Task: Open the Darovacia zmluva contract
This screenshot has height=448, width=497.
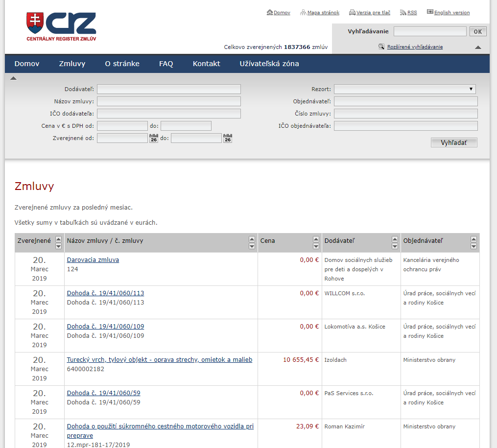Action: pyautogui.click(x=93, y=260)
